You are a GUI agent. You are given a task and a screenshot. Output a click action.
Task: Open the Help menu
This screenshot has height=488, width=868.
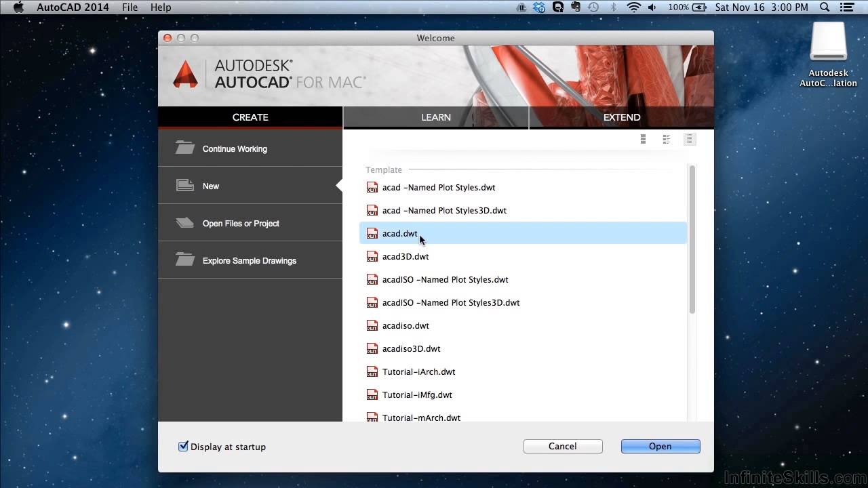[161, 7]
